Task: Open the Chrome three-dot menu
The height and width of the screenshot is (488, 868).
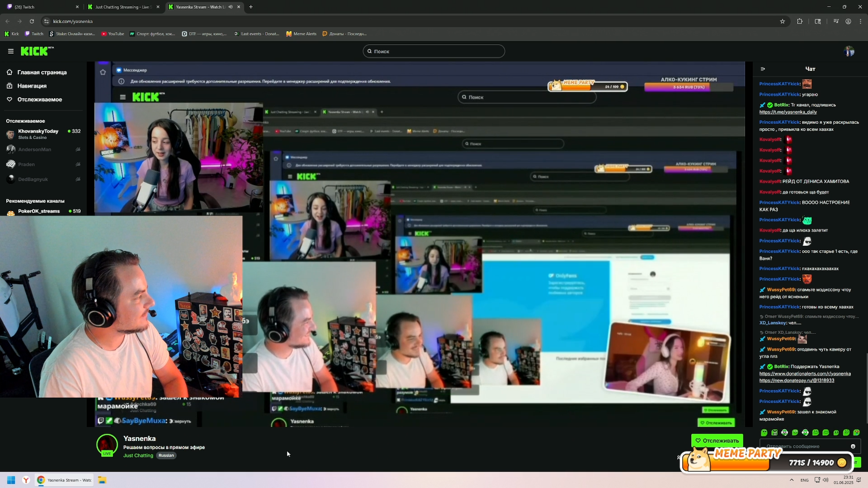Action: point(860,21)
